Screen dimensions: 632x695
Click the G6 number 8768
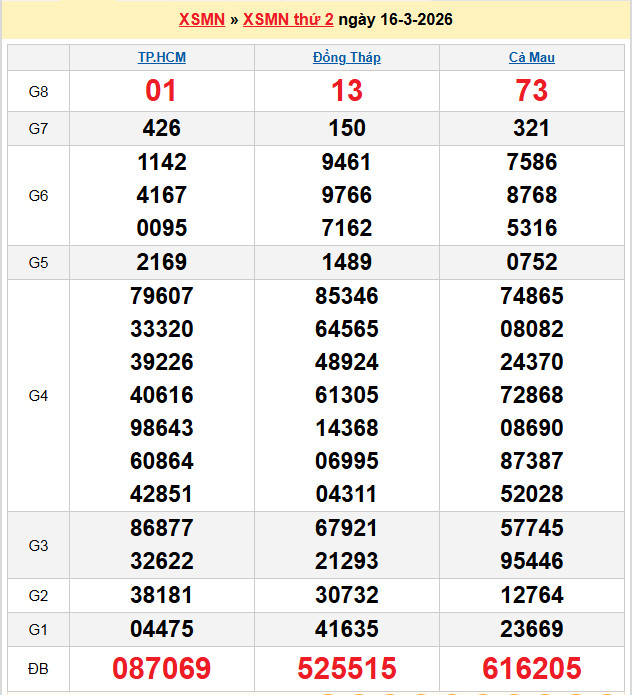531,195
